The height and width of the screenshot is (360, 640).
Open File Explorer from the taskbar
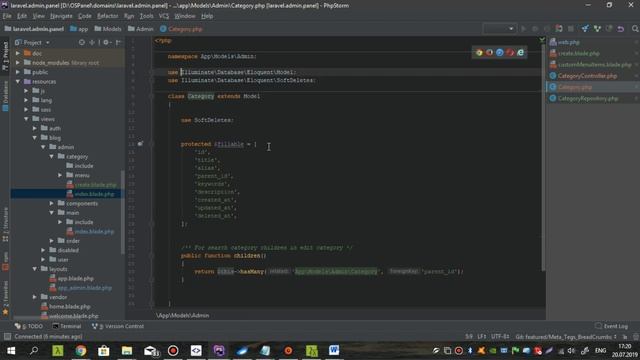(127, 350)
